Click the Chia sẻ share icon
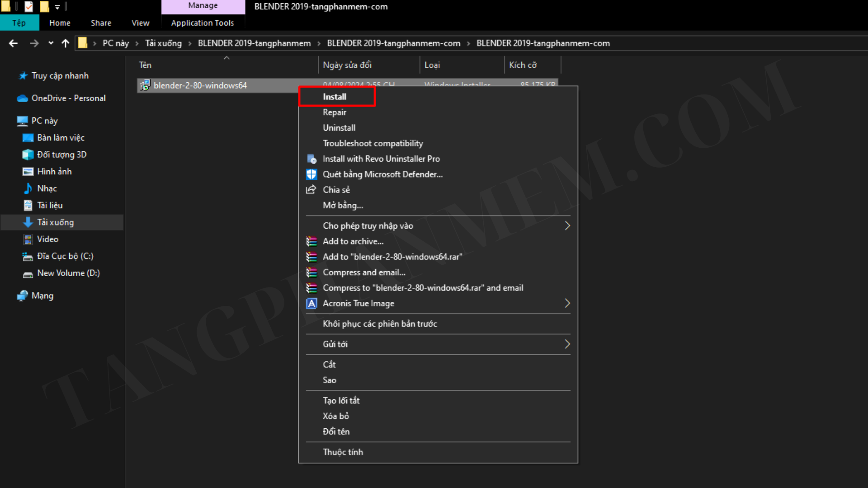The height and width of the screenshot is (488, 868). [x=311, y=190]
